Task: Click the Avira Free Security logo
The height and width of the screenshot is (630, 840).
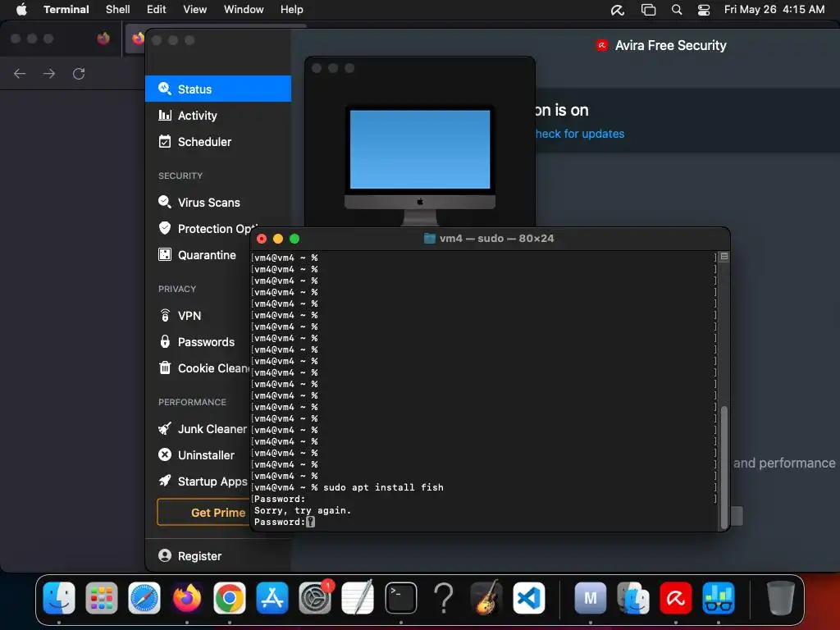Action: point(601,46)
